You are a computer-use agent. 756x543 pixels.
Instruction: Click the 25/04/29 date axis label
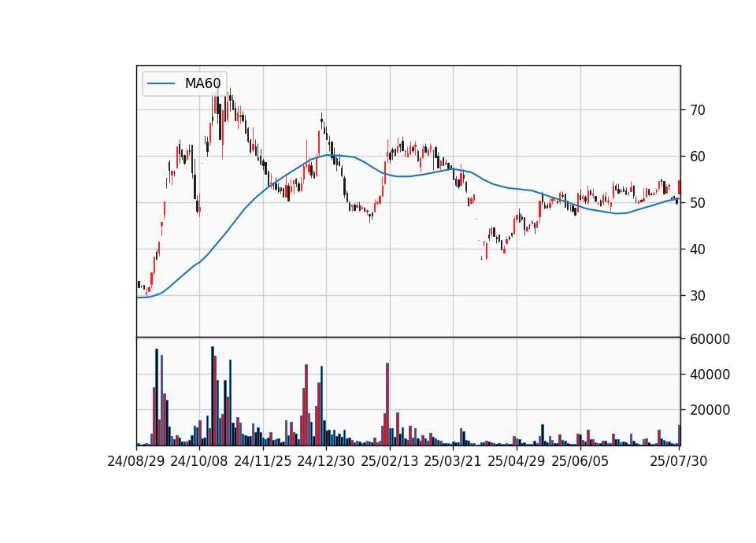pyautogui.click(x=517, y=461)
